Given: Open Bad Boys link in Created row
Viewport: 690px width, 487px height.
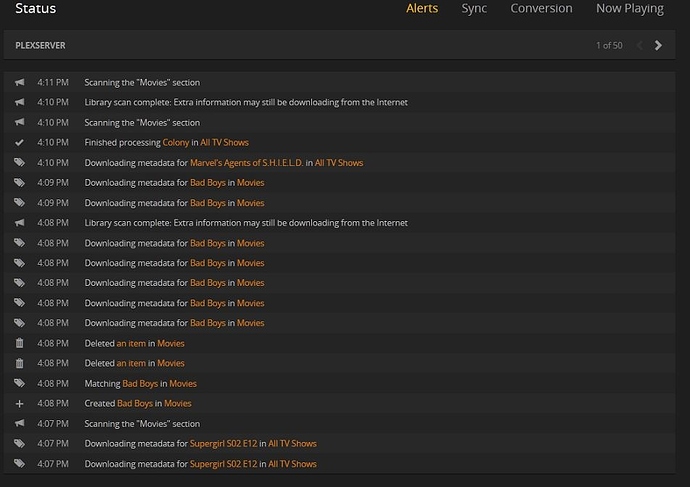Looking at the screenshot, I should pyautogui.click(x=135, y=403).
